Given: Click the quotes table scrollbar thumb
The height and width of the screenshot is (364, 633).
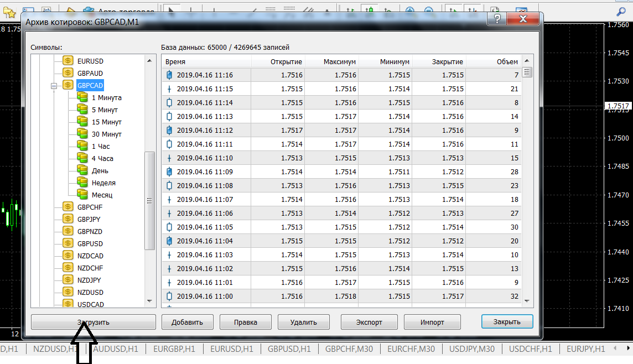Looking at the screenshot, I should [527, 72].
